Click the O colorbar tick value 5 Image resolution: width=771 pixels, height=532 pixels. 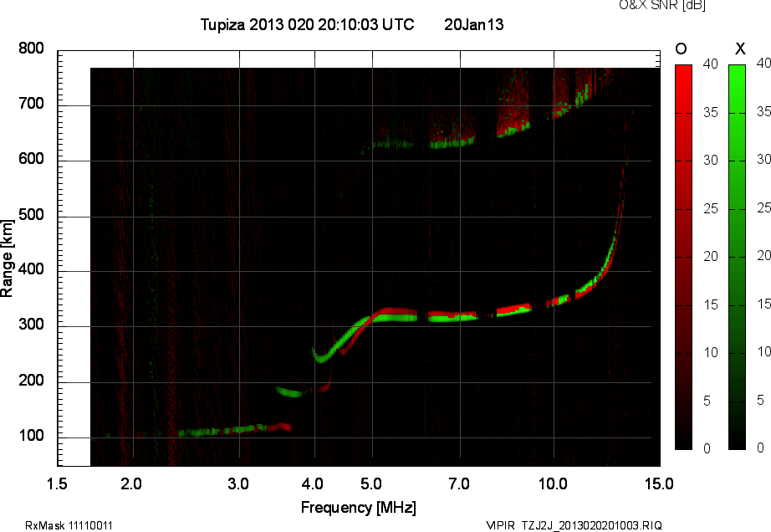(x=707, y=402)
